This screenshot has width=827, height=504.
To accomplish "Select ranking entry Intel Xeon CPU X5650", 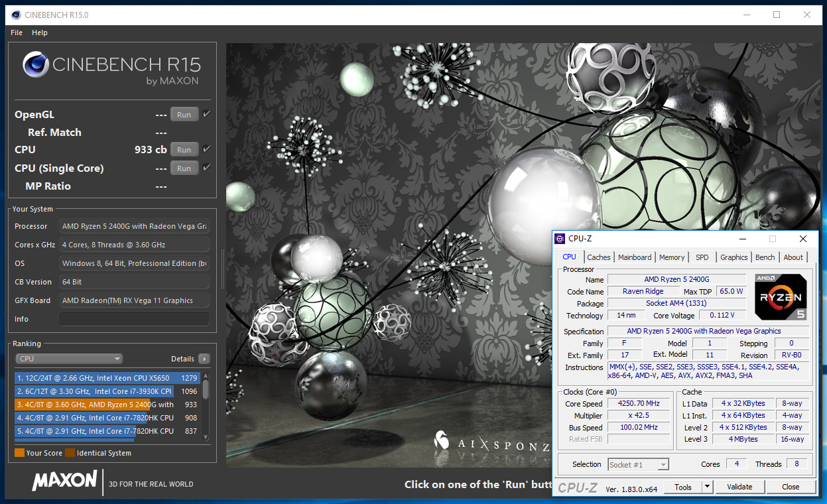I will pos(107,378).
